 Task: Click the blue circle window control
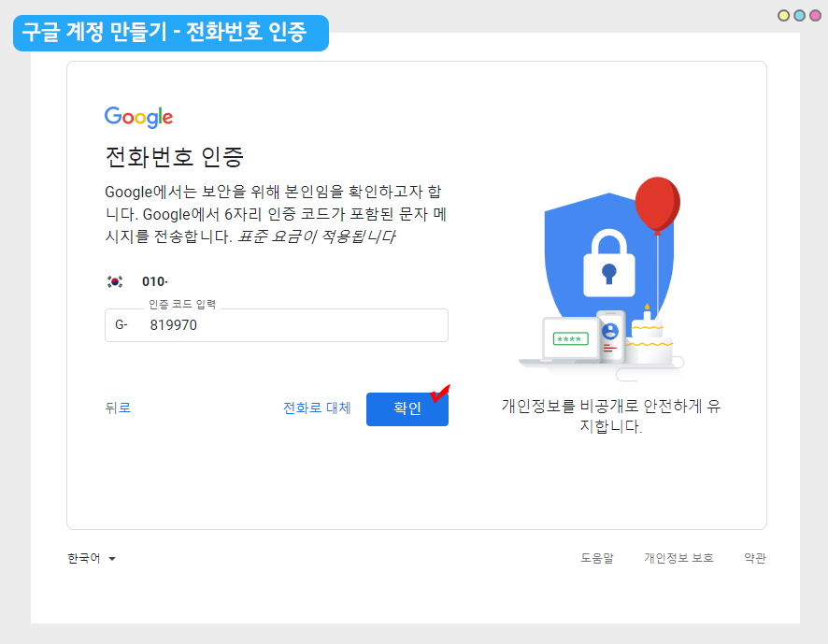tap(799, 15)
